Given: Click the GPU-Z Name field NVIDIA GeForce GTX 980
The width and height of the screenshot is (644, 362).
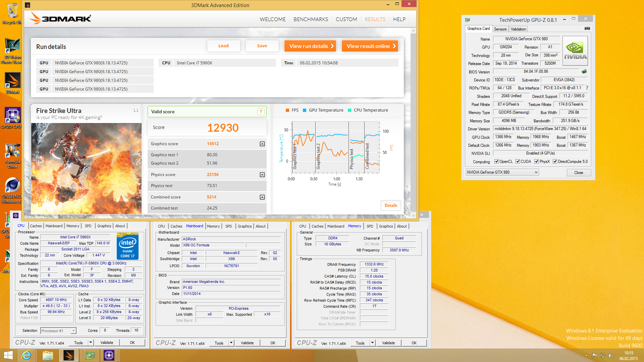Looking at the screenshot, I should 526,39.
